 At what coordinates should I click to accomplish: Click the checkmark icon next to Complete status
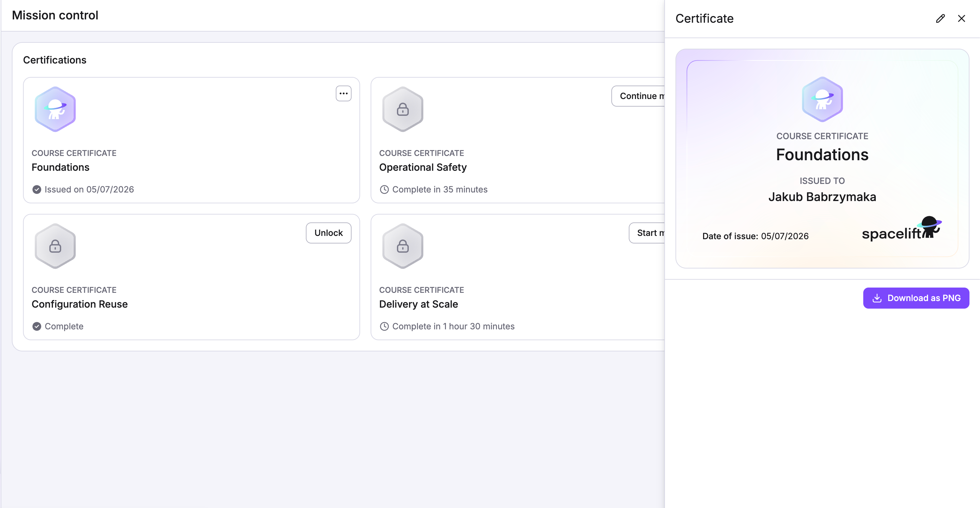pos(37,326)
